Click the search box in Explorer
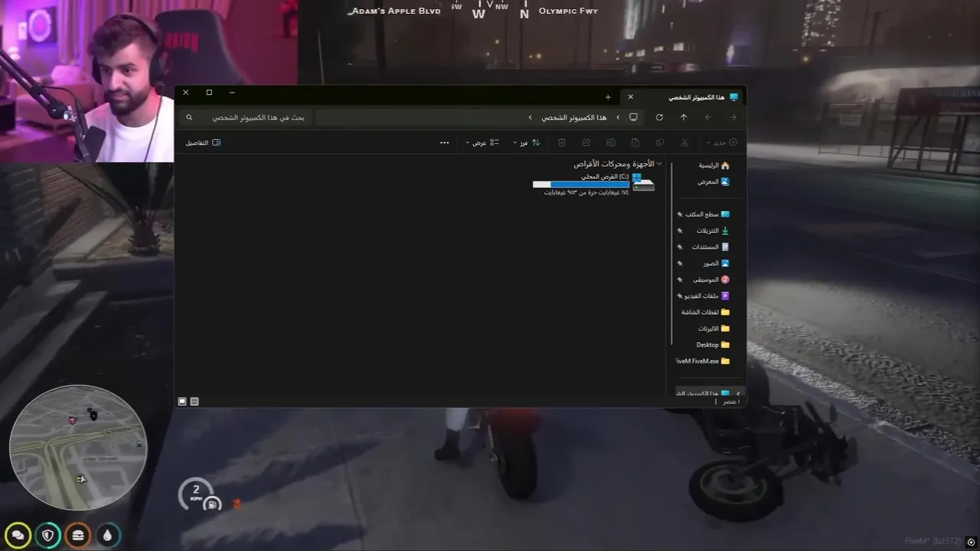 tap(245, 117)
